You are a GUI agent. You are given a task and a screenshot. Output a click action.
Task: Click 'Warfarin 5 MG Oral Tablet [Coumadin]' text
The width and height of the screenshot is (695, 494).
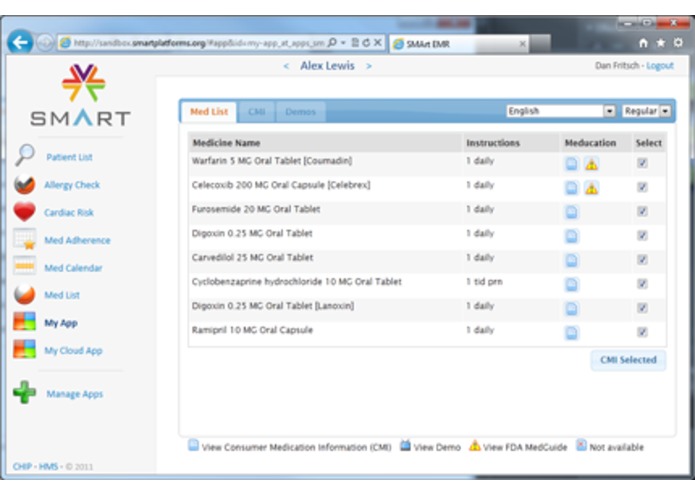pos(272,161)
